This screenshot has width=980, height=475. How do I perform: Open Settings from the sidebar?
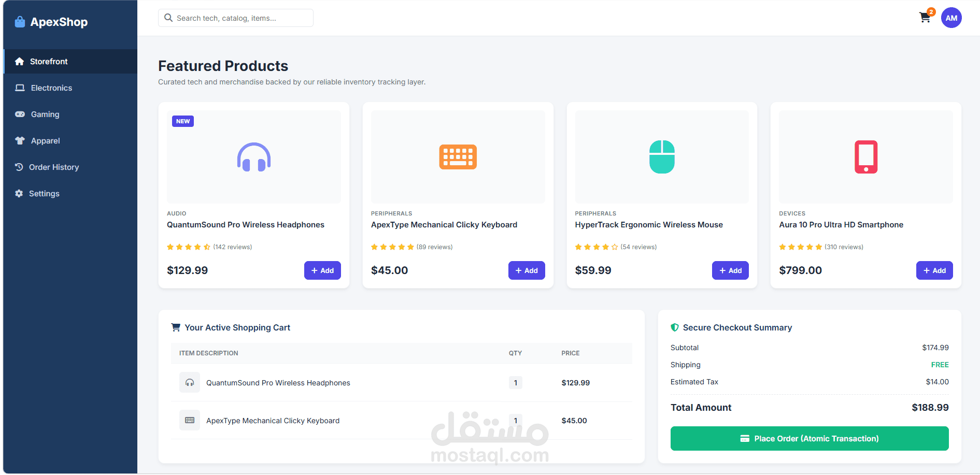[x=70, y=193]
